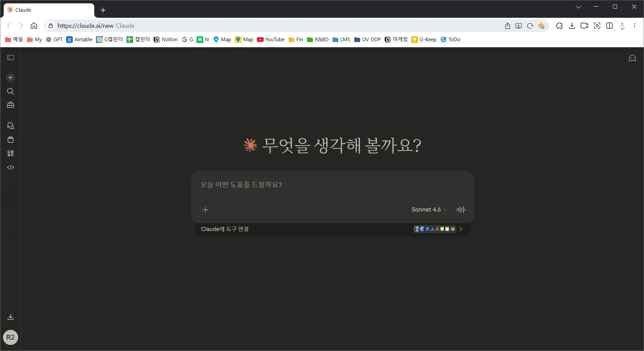Screen dimensions: 644x351
Task: Click the bookmark star icon
Action: (541, 26)
